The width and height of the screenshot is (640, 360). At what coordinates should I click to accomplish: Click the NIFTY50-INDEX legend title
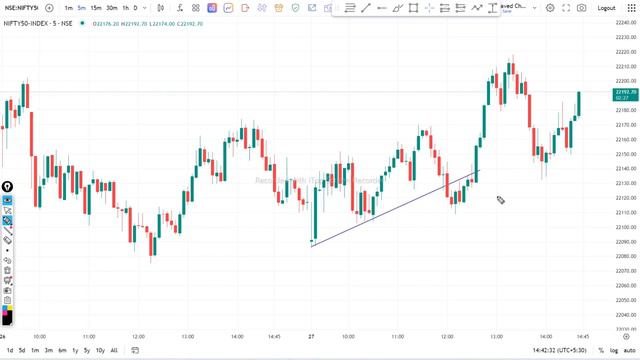(x=38, y=24)
